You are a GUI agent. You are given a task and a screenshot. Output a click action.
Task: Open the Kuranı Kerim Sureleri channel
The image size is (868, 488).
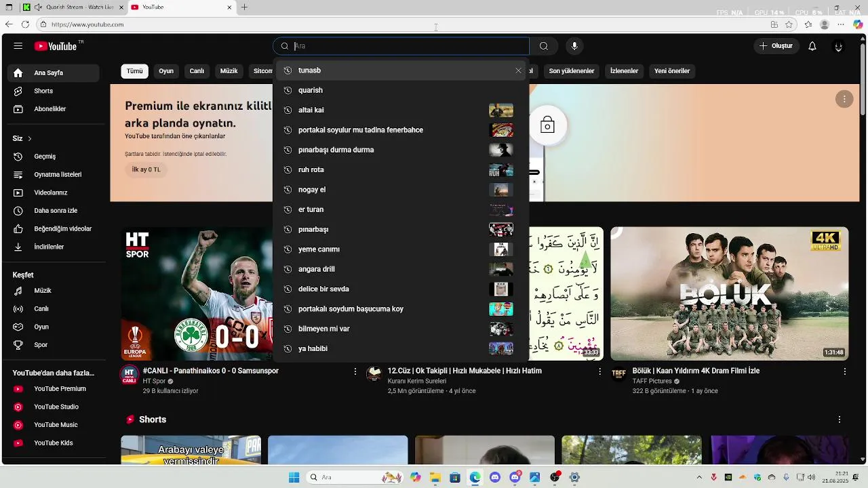417,382
